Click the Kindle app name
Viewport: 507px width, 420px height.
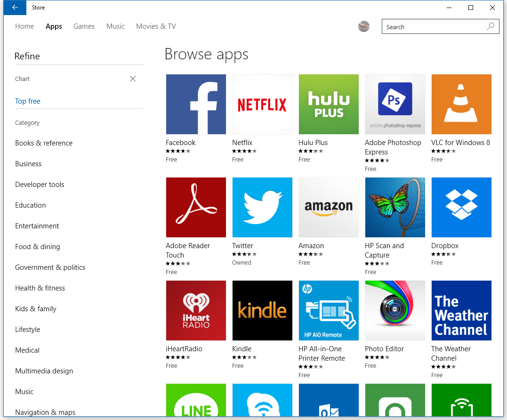click(241, 349)
